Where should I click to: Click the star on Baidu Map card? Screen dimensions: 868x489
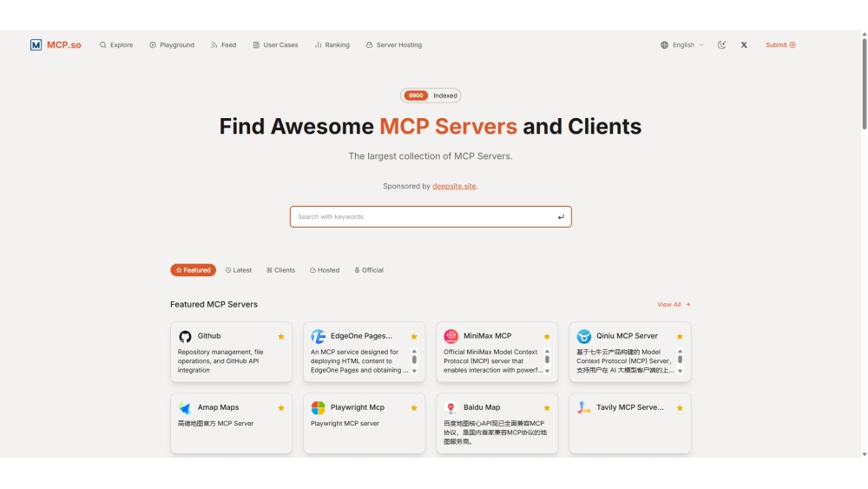pyautogui.click(x=547, y=407)
